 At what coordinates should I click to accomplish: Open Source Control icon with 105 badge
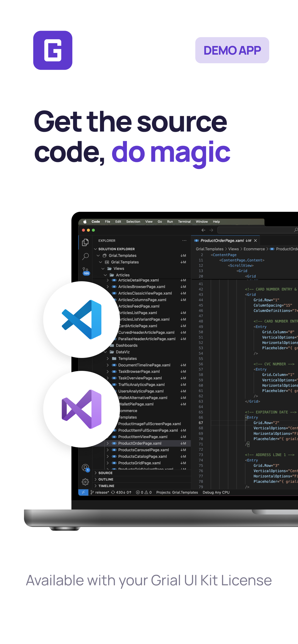click(86, 271)
